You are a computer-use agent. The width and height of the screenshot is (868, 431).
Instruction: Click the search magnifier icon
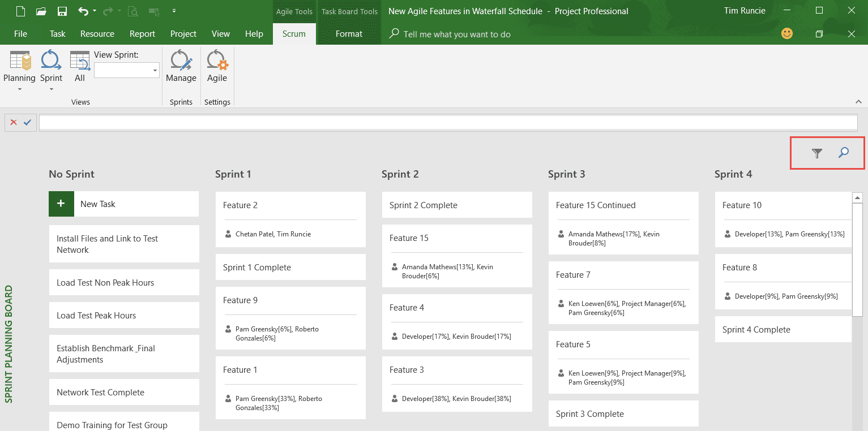click(844, 153)
